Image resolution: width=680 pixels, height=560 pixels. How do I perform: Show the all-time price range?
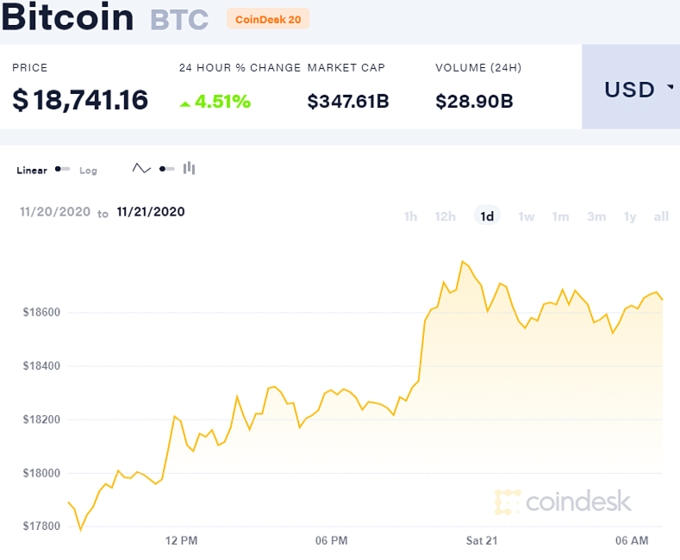tap(661, 216)
